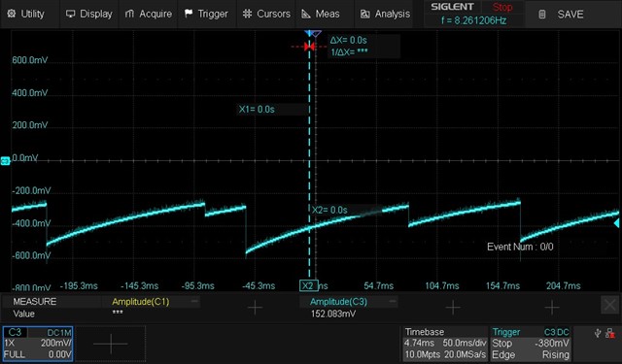Screen dimensions: 622x364
Task: Open the Display menu
Action: (x=88, y=14)
